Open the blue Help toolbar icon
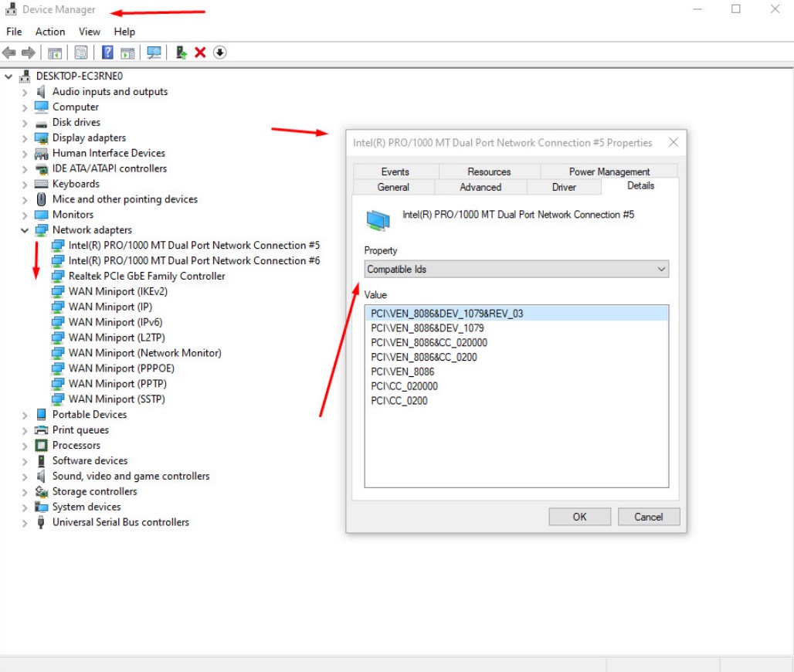The height and width of the screenshot is (672, 794). [107, 53]
